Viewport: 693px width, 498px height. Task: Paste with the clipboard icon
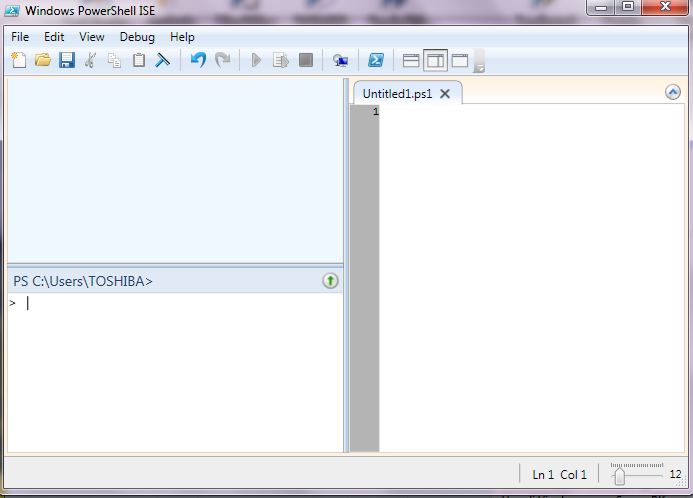point(139,60)
